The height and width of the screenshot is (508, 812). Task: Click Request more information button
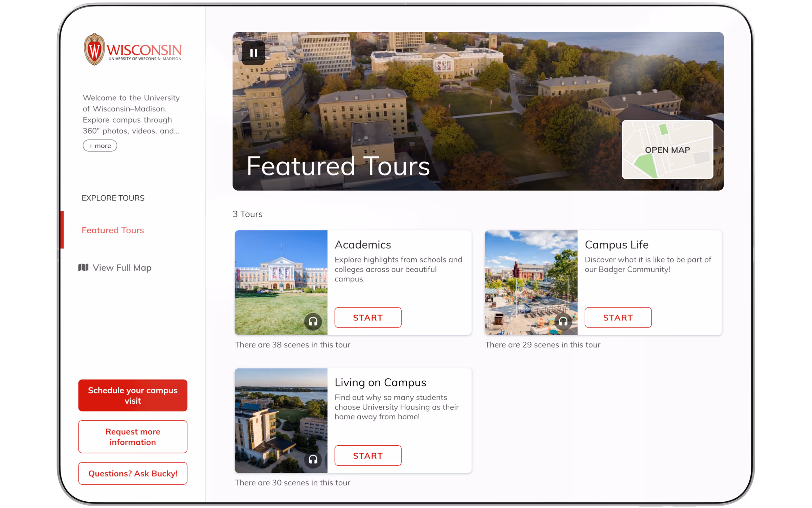click(x=133, y=437)
